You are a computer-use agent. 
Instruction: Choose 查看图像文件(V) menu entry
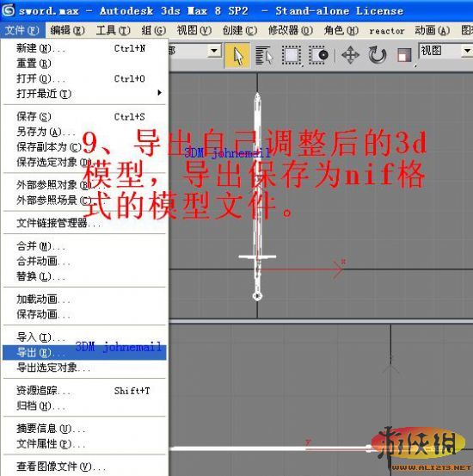84,467
